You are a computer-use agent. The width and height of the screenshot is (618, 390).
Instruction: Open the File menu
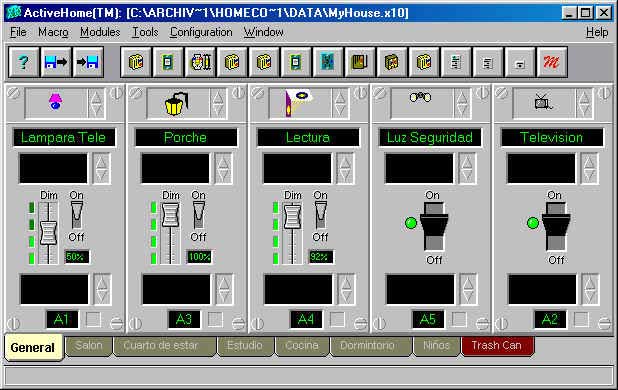(x=18, y=32)
